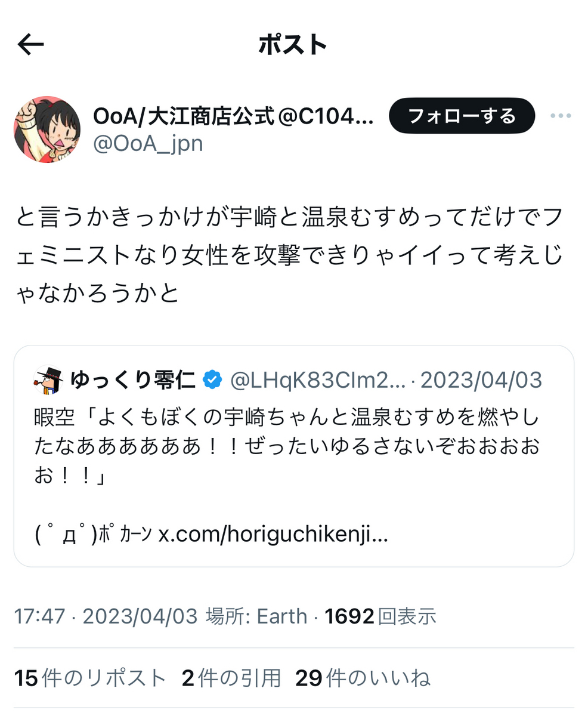Tap the 17:47 · 2023/04/03 timestamp
This screenshot has height=716, width=588.
pos(106,616)
